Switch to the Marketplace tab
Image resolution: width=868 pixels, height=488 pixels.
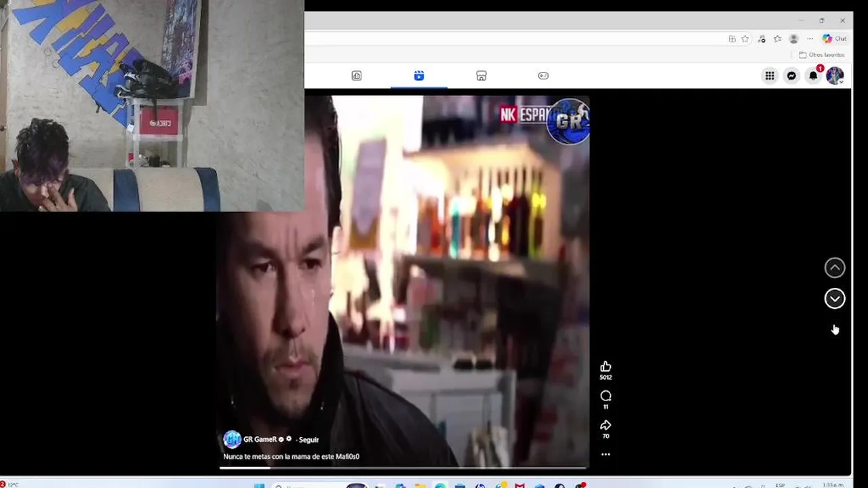coord(481,76)
